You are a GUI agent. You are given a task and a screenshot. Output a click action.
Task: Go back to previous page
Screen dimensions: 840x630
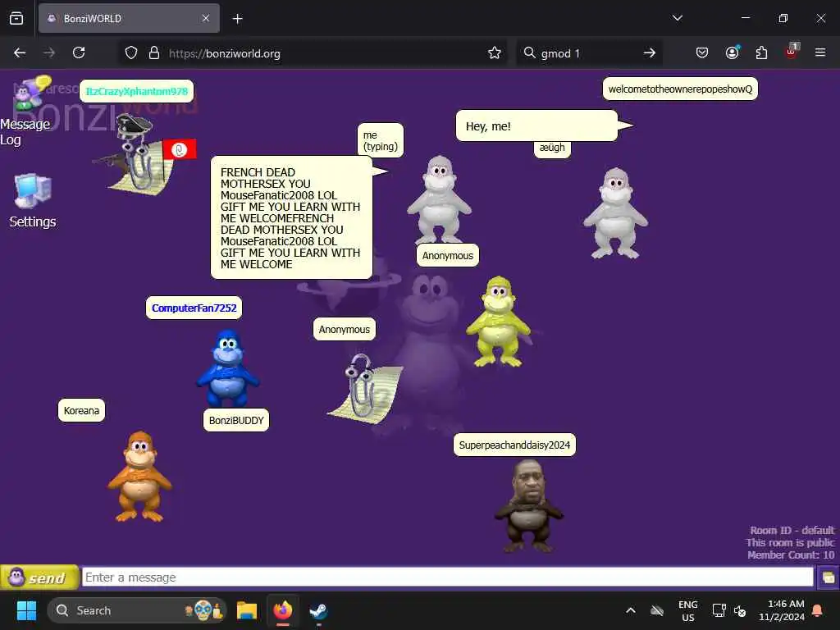[20, 52]
